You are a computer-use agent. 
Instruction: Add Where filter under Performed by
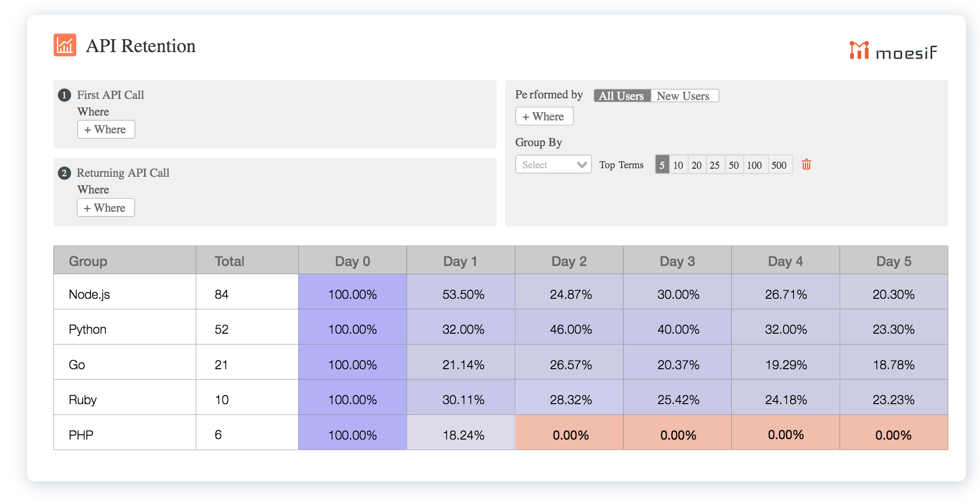coord(544,117)
